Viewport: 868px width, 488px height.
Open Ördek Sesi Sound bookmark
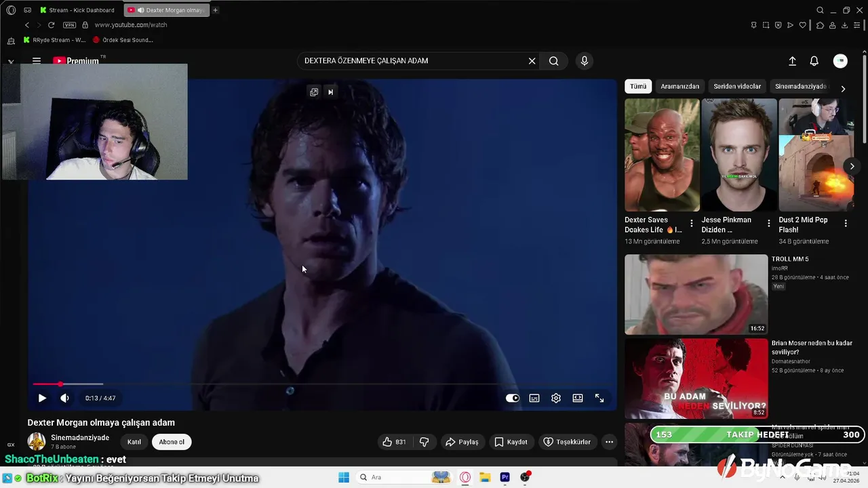pos(123,40)
